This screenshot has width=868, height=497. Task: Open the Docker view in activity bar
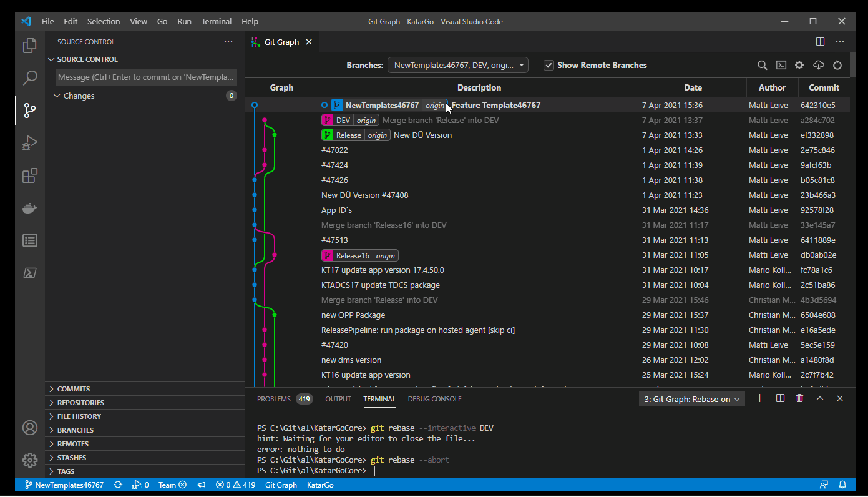[29, 208]
